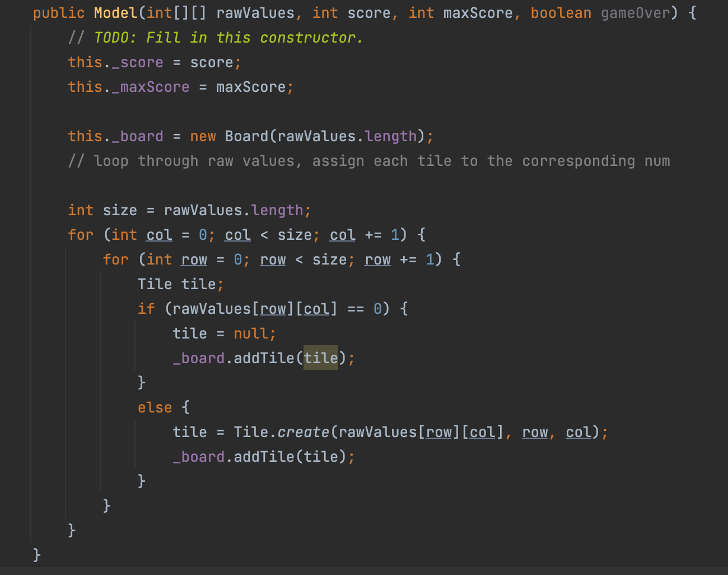Click the else keyword
This screenshot has height=575, width=728.
click(155, 407)
